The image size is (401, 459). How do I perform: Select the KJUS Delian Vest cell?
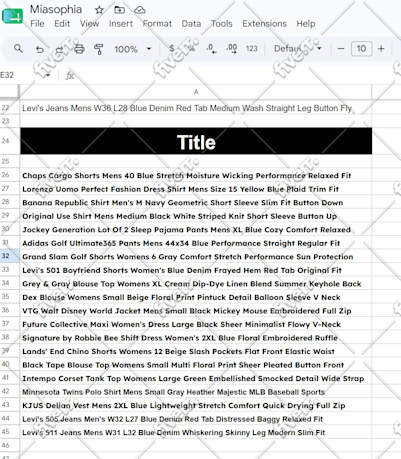[196, 405]
